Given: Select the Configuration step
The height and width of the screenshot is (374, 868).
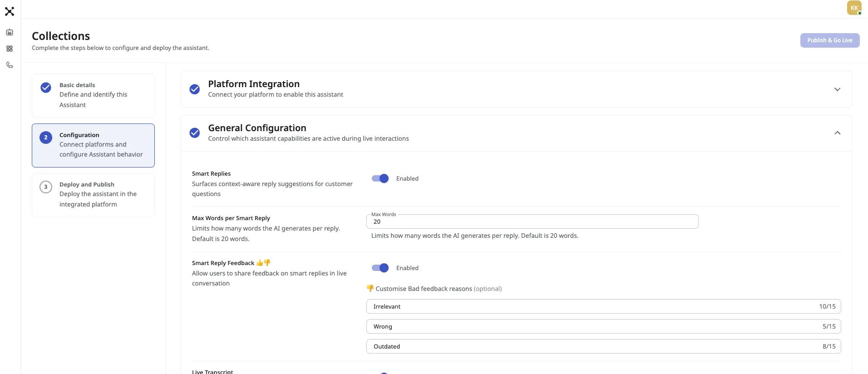Looking at the screenshot, I should tap(93, 145).
